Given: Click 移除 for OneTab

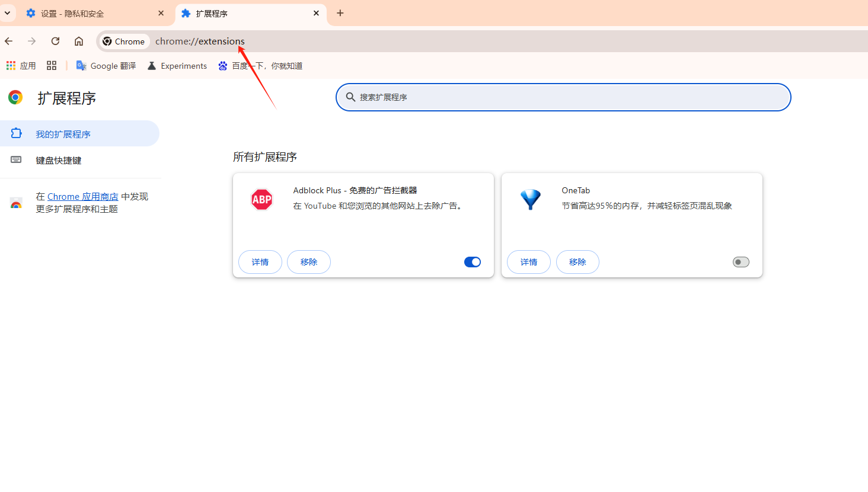Looking at the screenshot, I should (577, 262).
